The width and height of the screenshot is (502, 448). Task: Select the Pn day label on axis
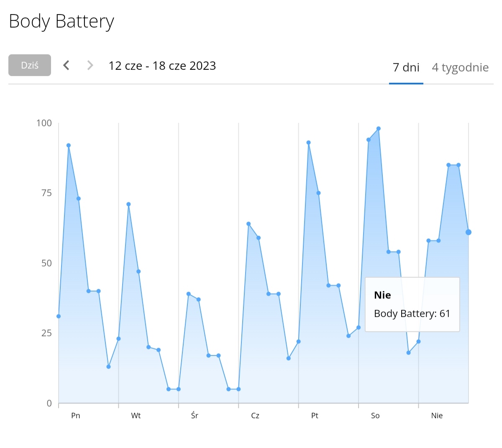76,415
